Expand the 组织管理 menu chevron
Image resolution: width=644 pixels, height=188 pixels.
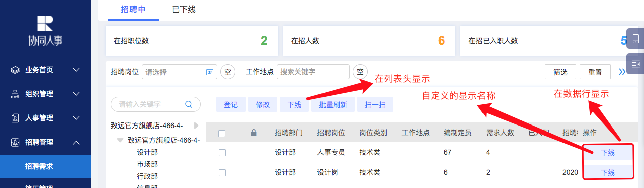(x=76, y=94)
